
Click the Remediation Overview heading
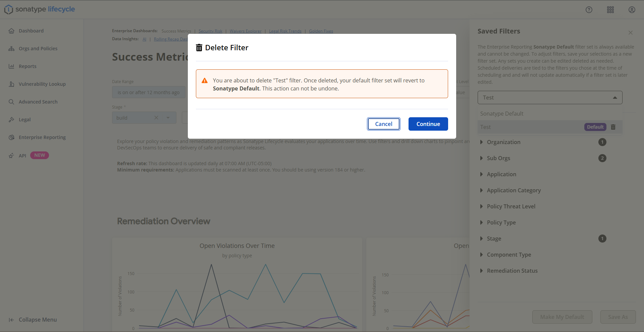(164, 221)
